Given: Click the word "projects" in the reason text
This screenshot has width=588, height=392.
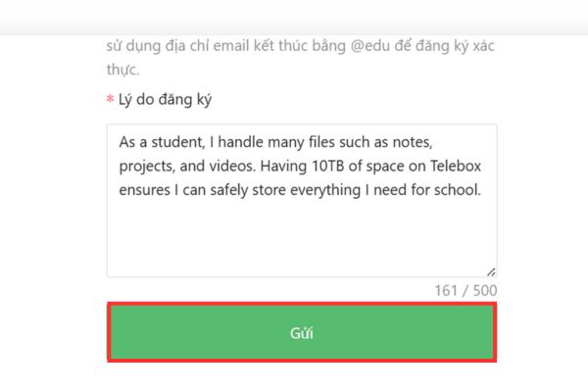Looking at the screenshot, I should pos(147,166).
